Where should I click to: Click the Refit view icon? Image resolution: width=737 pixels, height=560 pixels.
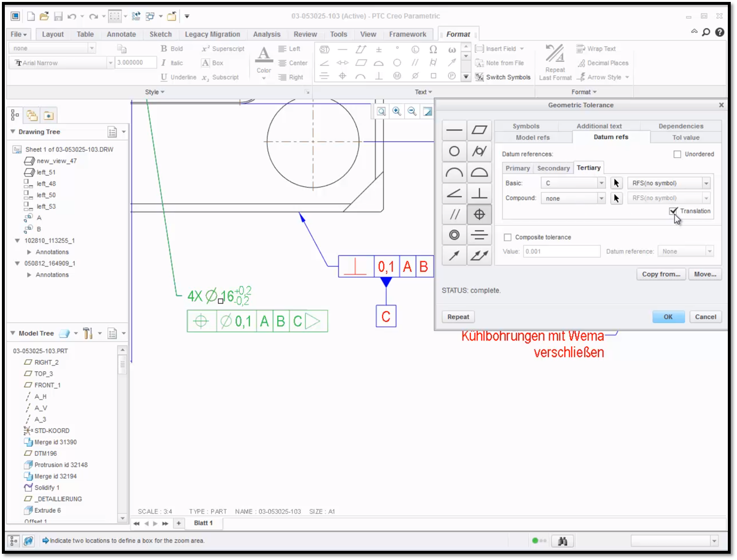point(381,111)
